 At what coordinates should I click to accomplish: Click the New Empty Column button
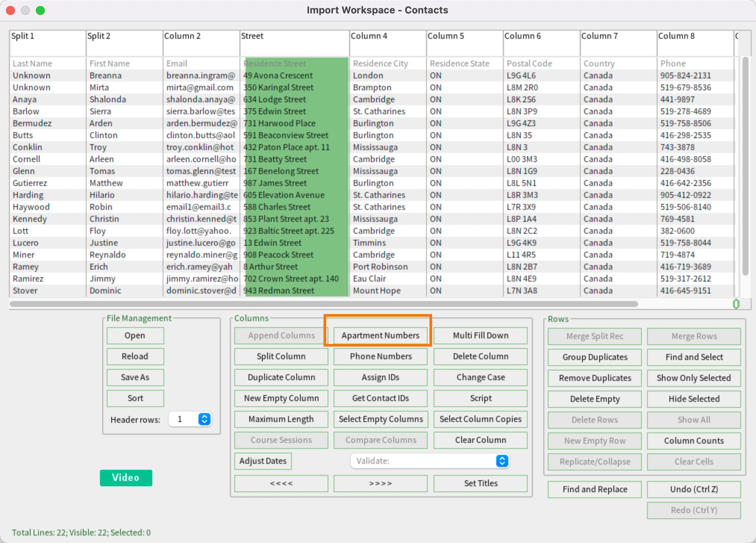281,398
